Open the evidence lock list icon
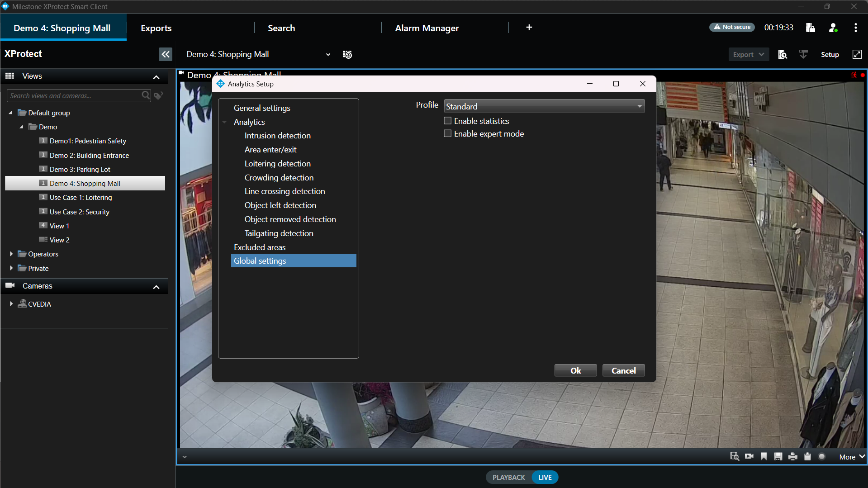Viewport: 868px width, 488px height. [811, 28]
